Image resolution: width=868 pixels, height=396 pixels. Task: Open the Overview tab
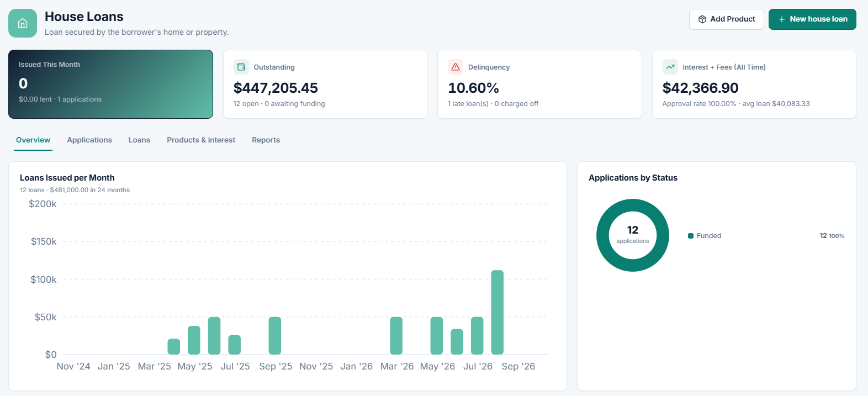33,140
